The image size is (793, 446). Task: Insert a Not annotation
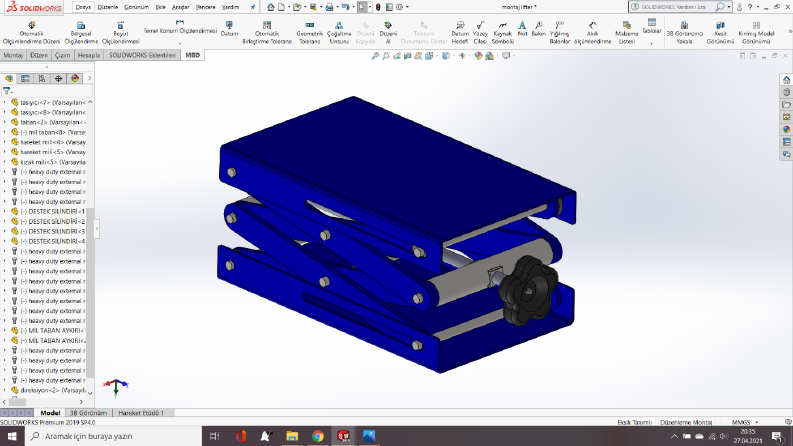point(522,29)
